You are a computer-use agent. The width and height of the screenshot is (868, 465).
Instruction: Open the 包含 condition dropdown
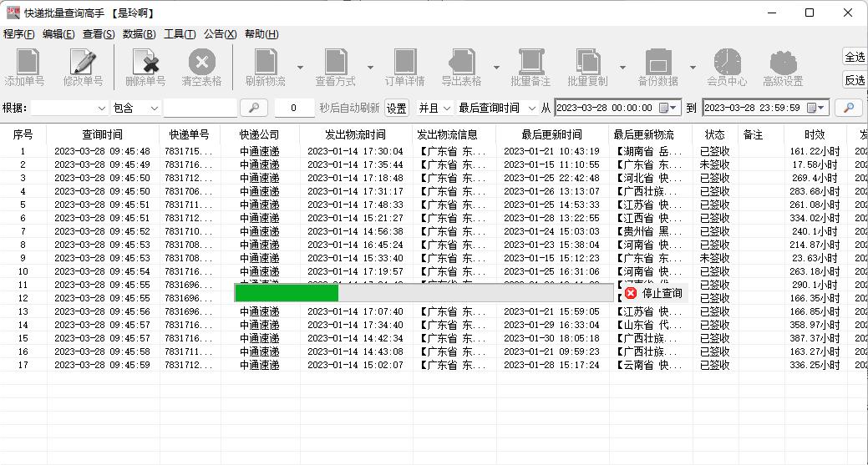pos(135,108)
